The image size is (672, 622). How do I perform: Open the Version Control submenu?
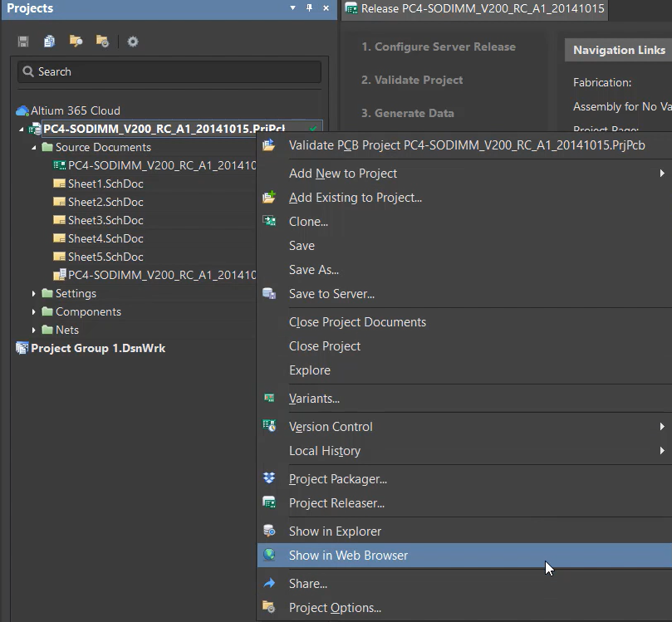click(x=331, y=427)
